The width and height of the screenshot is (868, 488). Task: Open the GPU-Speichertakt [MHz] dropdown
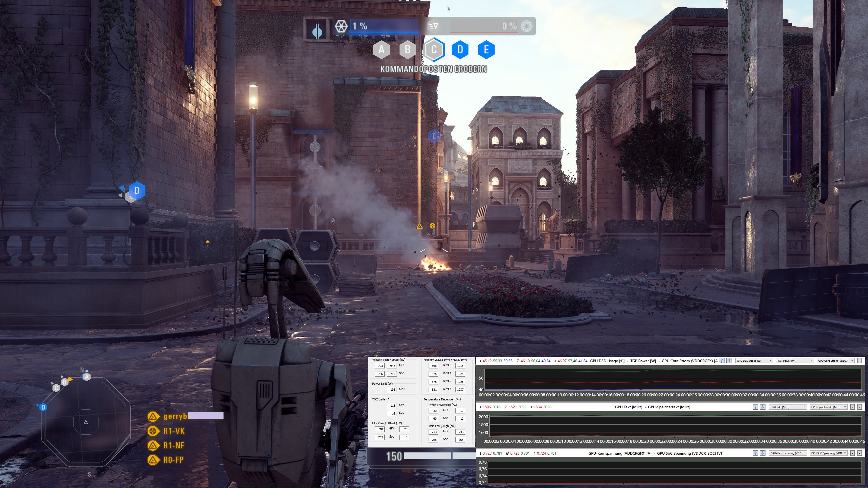pyautogui.click(x=829, y=407)
